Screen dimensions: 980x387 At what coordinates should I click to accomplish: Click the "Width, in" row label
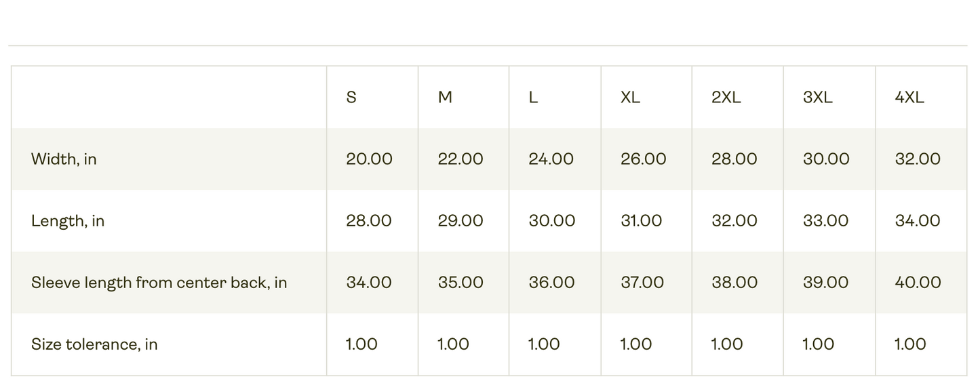pyautogui.click(x=64, y=159)
